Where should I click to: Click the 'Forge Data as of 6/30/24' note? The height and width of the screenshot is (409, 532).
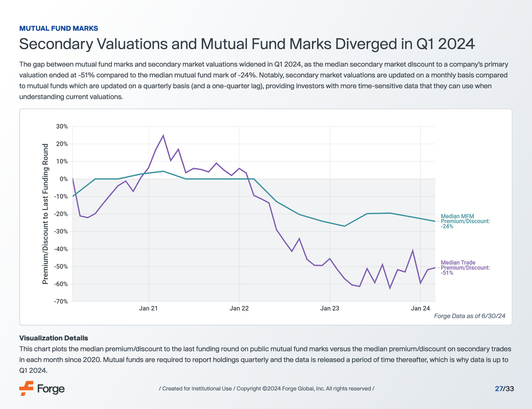pos(469,316)
